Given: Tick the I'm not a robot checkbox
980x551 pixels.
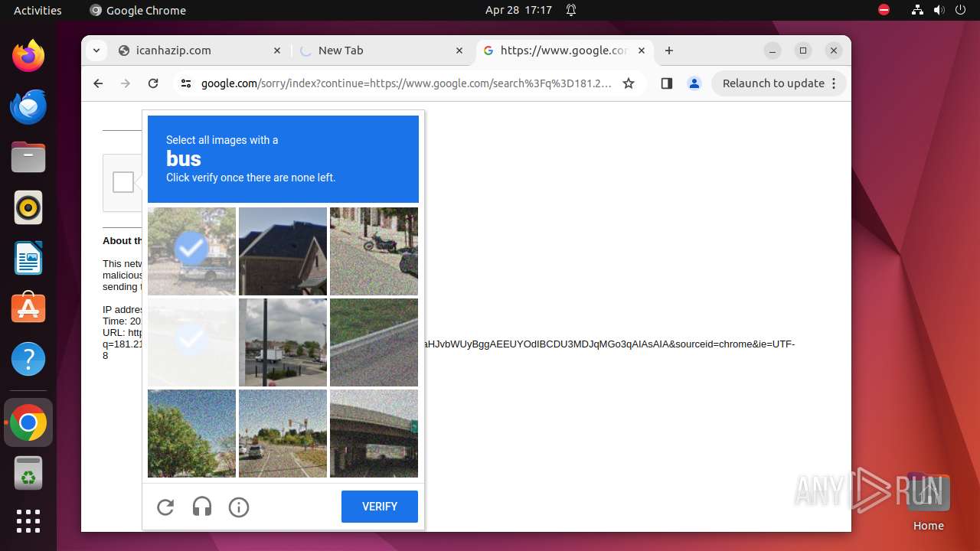Looking at the screenshot, I should click(123, 182).
